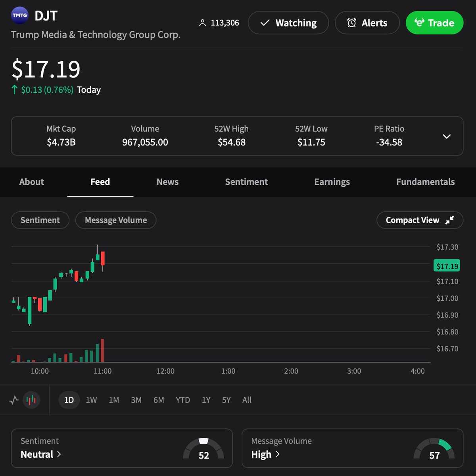Click the message volume gauge showing 57
This screenshot has width=476, height=476.
click(434, 449)
